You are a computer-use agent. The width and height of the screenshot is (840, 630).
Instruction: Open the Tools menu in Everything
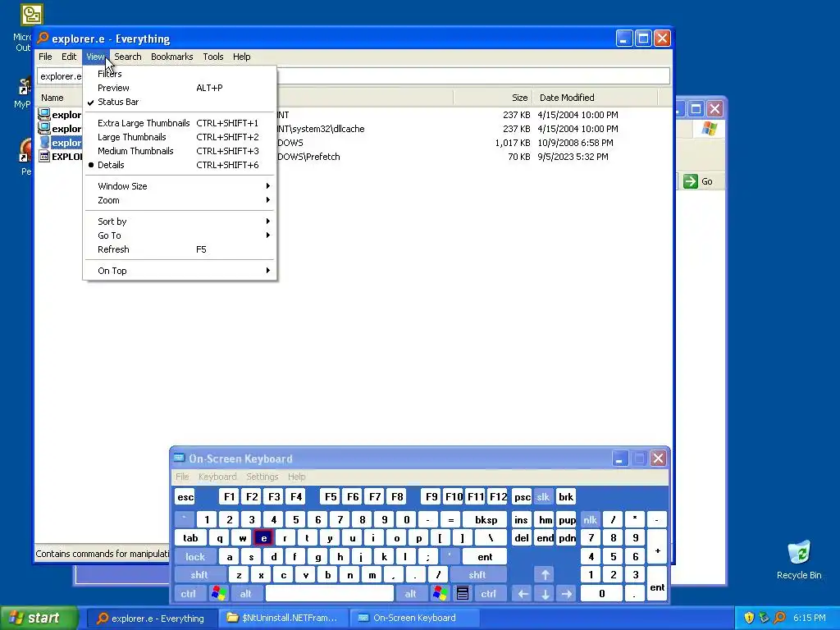click(x=213, y=57)
